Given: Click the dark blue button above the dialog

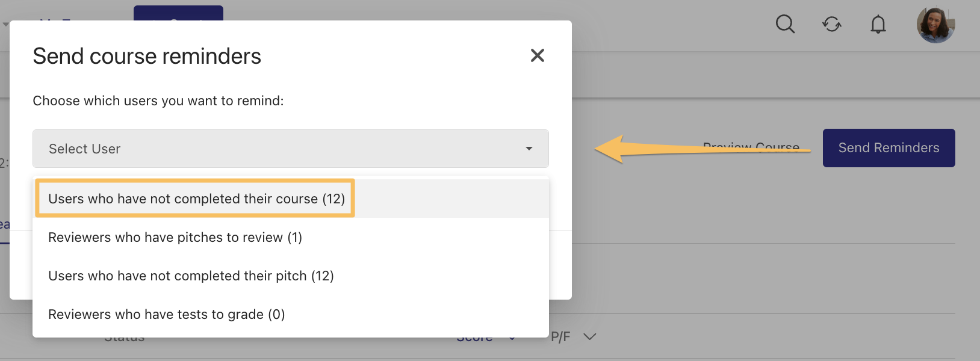Looking at the screenshot, I should [178, 13].
